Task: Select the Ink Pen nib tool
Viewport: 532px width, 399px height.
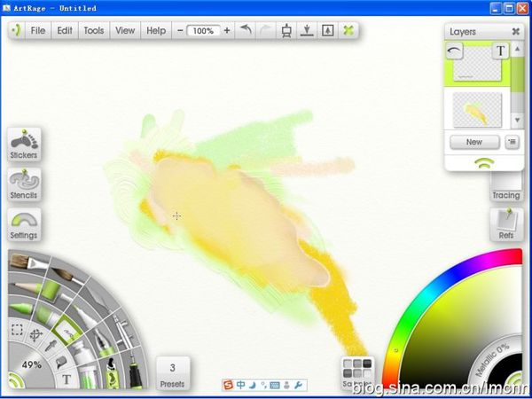Action: click(102, 341)
